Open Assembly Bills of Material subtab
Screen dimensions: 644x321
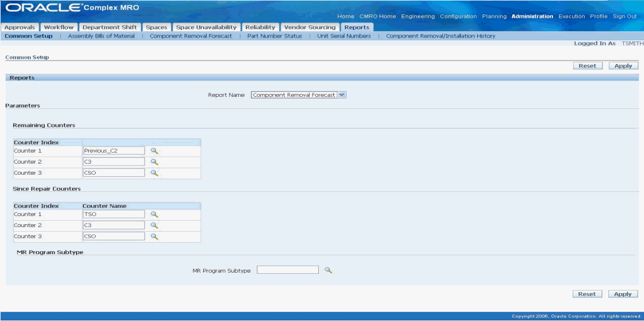[x=101, y=36]
